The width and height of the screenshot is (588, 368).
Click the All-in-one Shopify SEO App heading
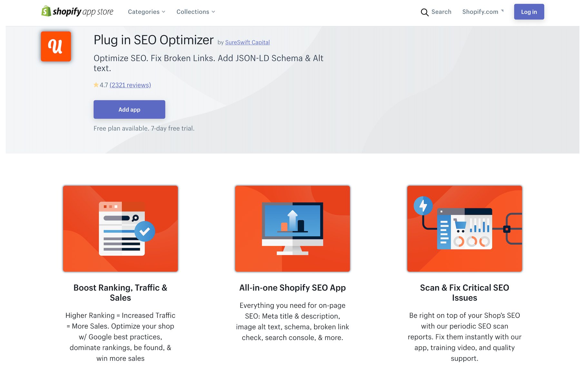click(x=292, y=288)
